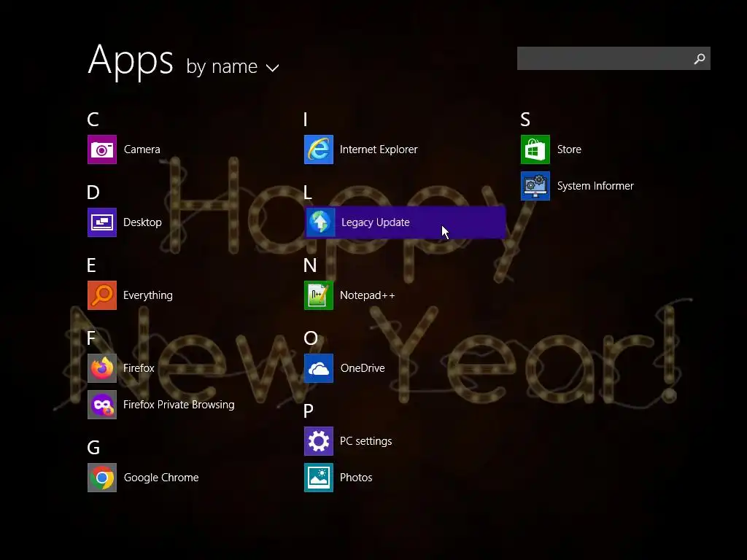The image size is (747, 560).
Task: Click the 'System Informer' label
Action: click(595, 186)
